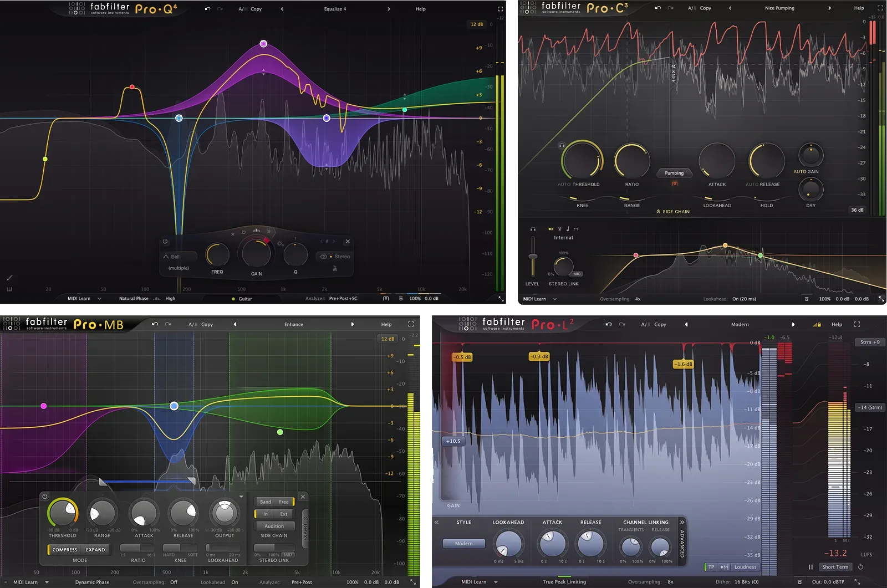Open the Bell filter shape menu in Pro-Q 4
Viewport: 887px width, 588px height.
click(179, 257)
